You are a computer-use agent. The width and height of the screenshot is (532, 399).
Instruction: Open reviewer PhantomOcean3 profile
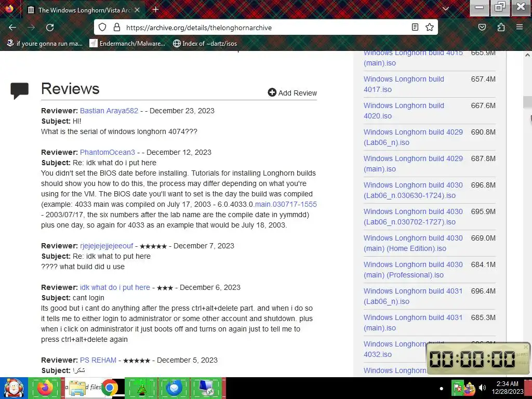[107, 152]
